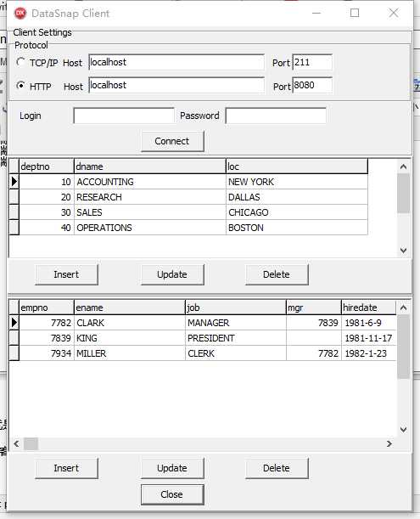Click Update button below employee grid
Screen dimensions: 420x519
click(x=172, y=468)
